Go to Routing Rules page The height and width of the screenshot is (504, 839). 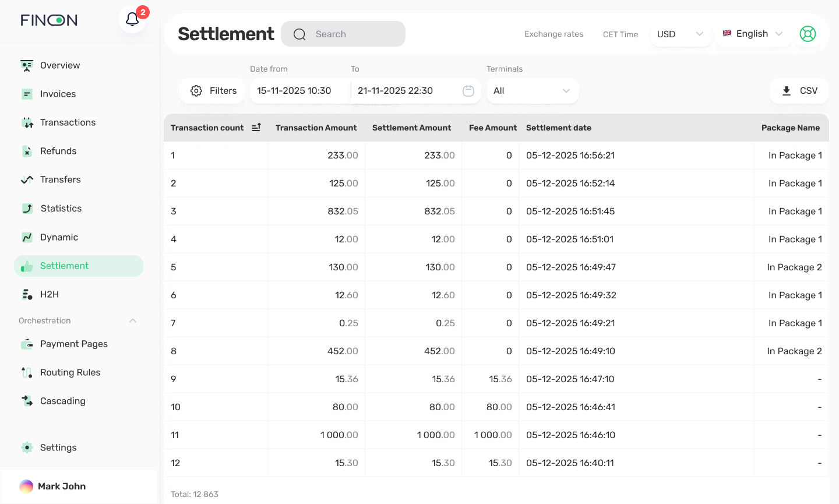coord(70,372)
